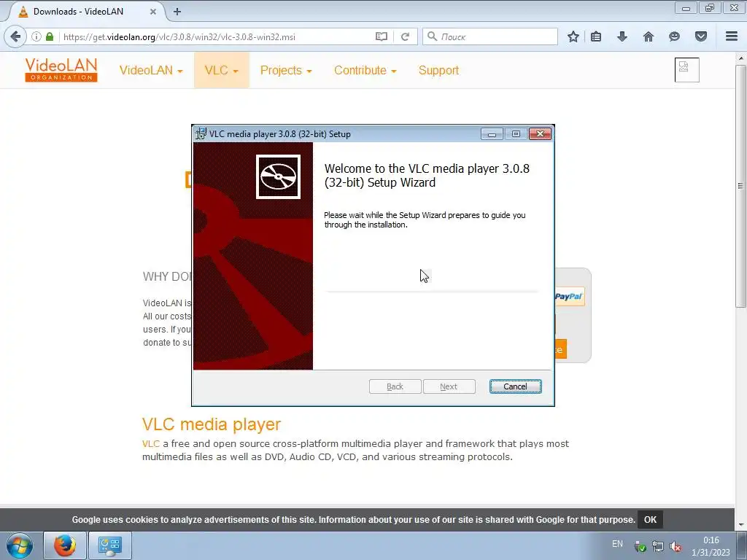This screenshot has width=747, height=560.
Task: Click the EN language indicator
Action: tap(617, 544)
